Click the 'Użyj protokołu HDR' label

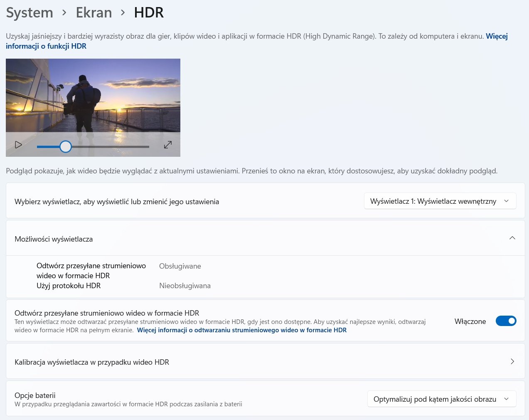69,286
